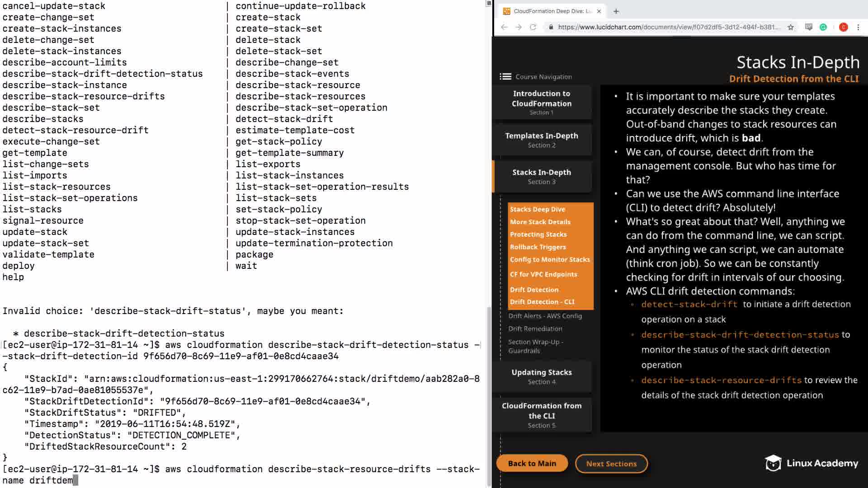
Task: Open the Drift Detection - CLI lesson item
Action: 542,302
